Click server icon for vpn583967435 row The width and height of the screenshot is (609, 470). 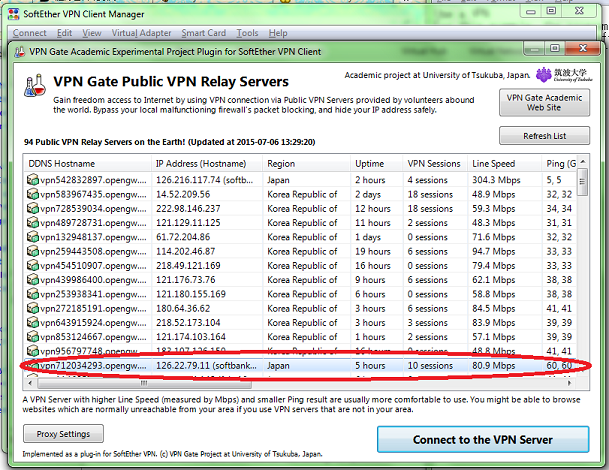[x=33, y=194]
